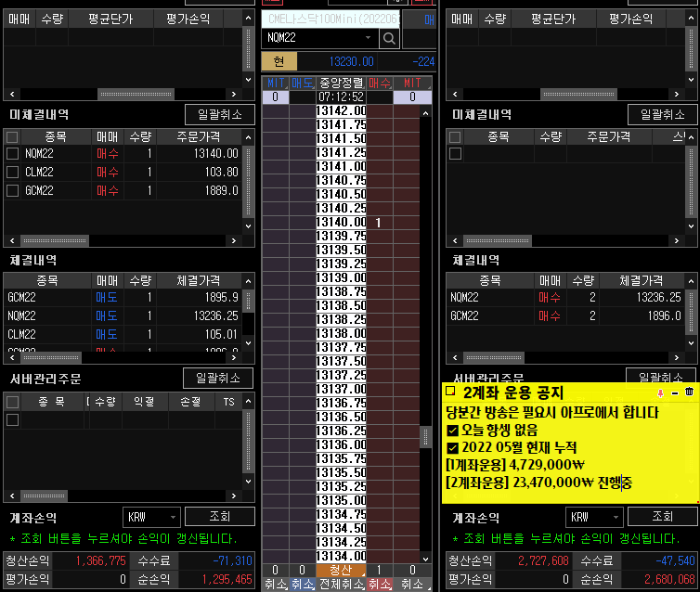Click up arrow of left 서버관리주문 table scrollbar
The width and height of the screenshot is (700, 592).
click(x=248, y=401)
